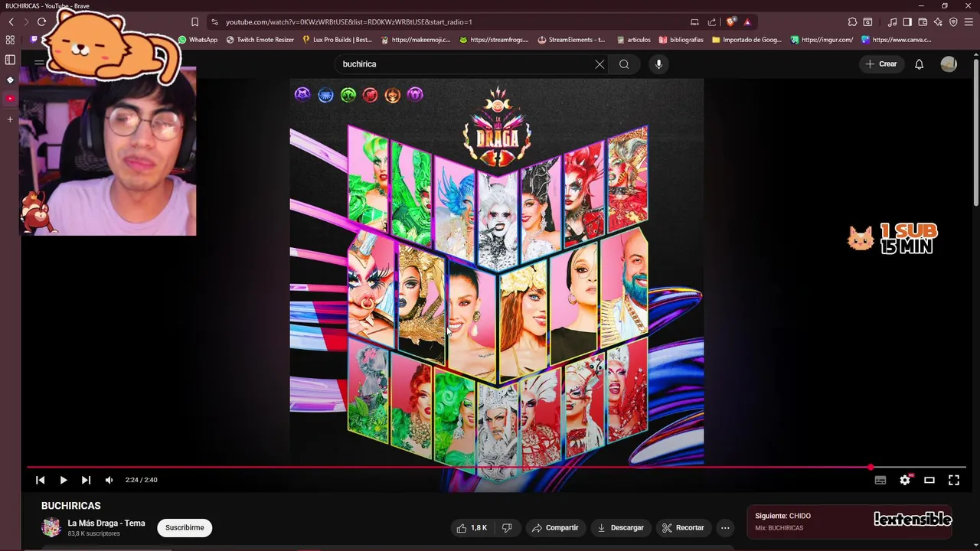Click the BUCHIRICAS video title

[71, 506]
